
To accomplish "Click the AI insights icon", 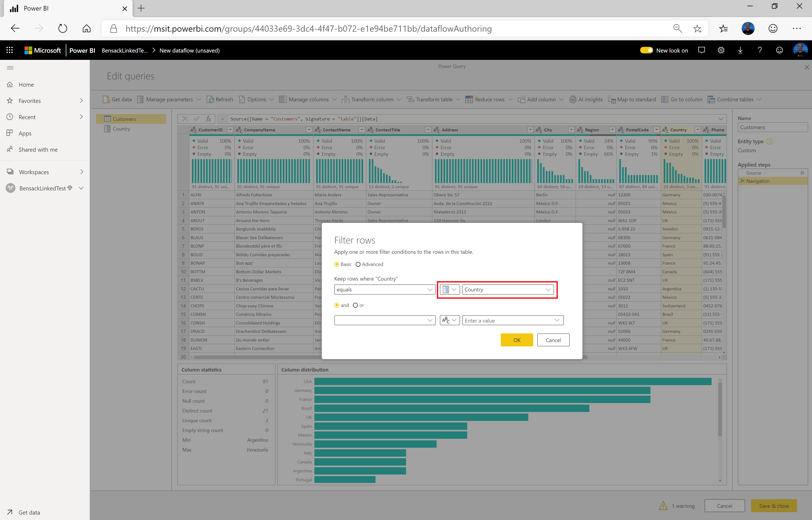I will click(x=572, y=99).
